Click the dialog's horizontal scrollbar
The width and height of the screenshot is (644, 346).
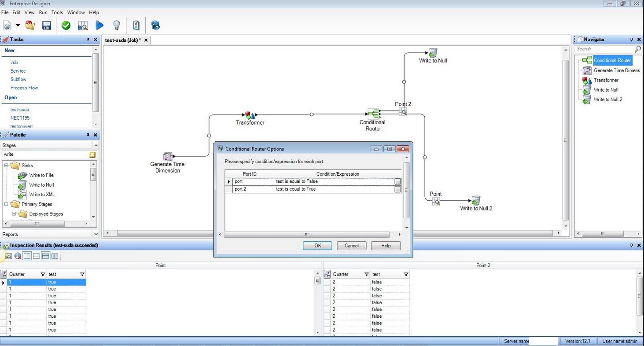[x=306, y=235]
